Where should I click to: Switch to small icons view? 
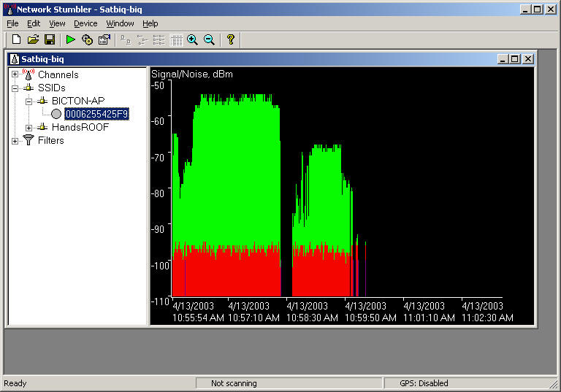[142, 39]
